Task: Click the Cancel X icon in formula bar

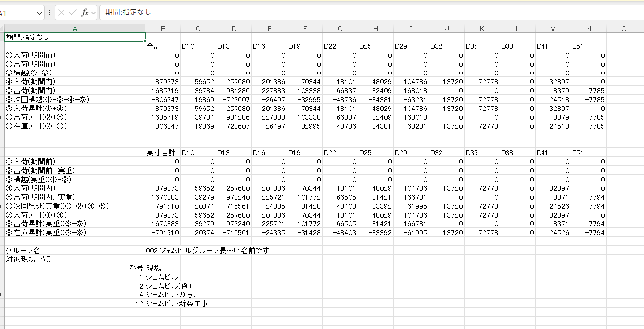Action: (x=61, y=12)
